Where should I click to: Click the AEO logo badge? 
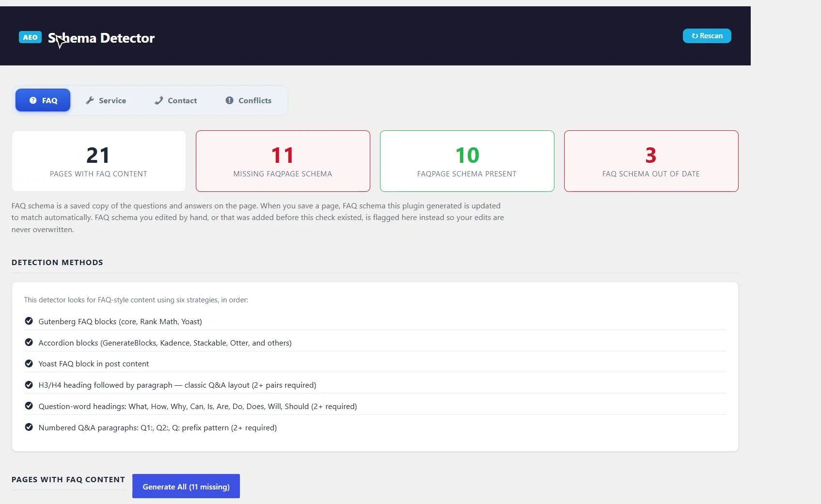[x=30, y=37]
